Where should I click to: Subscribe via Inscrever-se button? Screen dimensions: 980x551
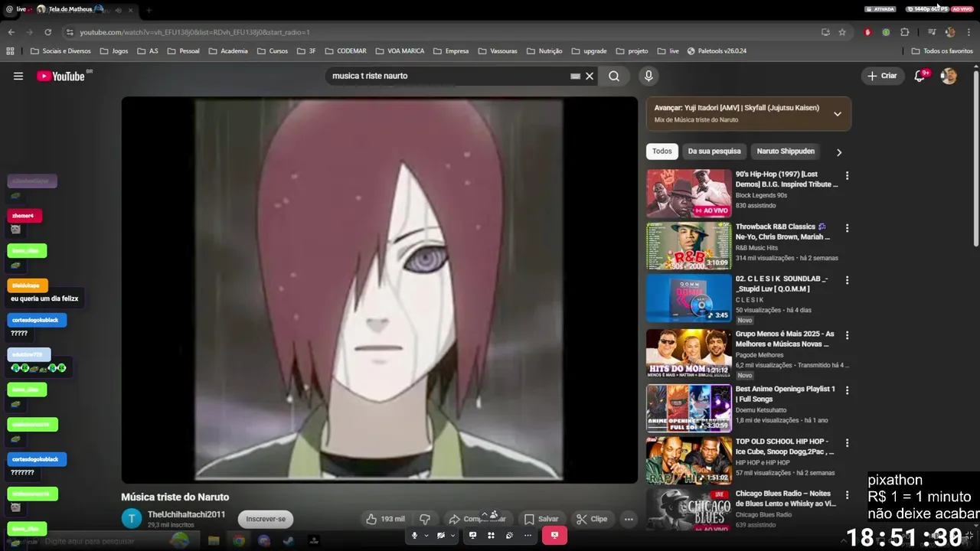266,519
